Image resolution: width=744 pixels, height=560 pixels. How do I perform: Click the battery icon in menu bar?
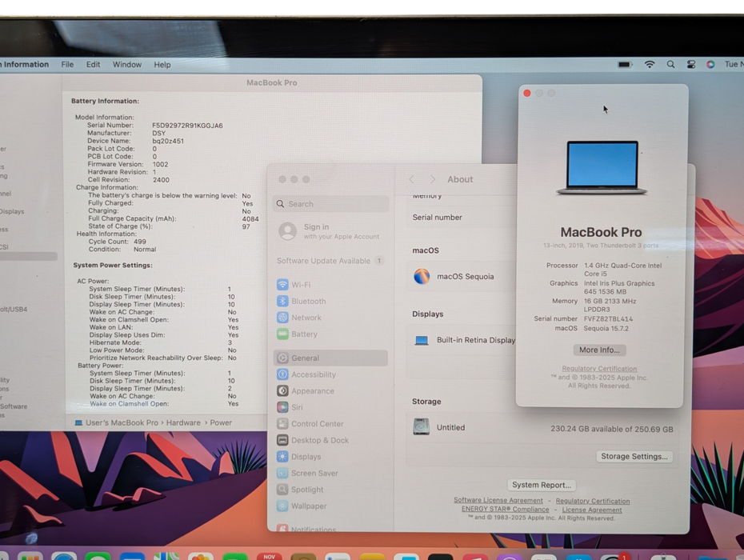[625, 64]
